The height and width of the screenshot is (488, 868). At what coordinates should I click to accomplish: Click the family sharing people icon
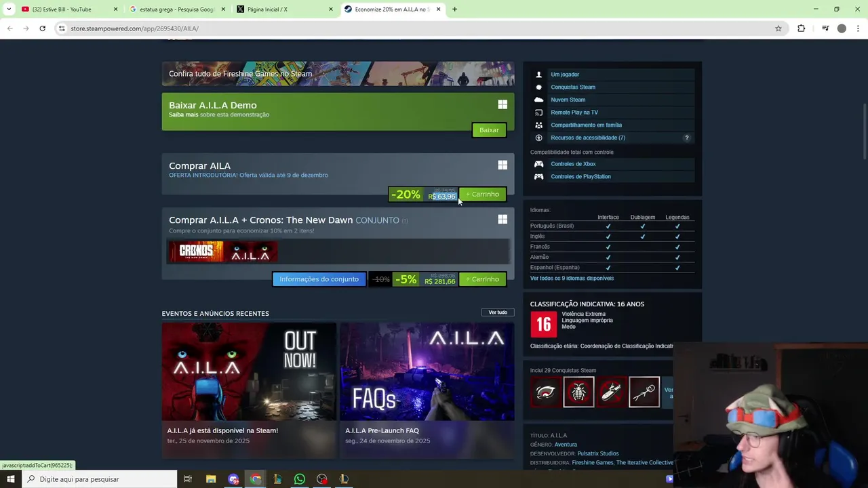point(539,125)
